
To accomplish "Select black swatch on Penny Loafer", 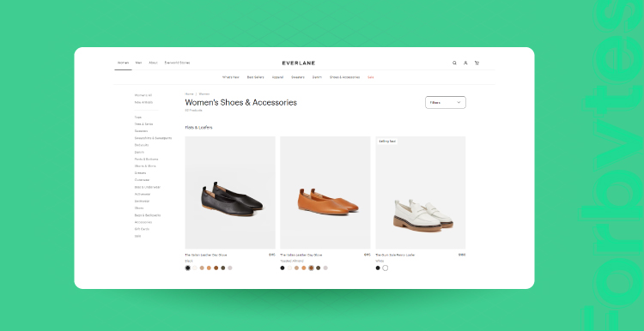I will pyautogui.click(x=378, y=268).
